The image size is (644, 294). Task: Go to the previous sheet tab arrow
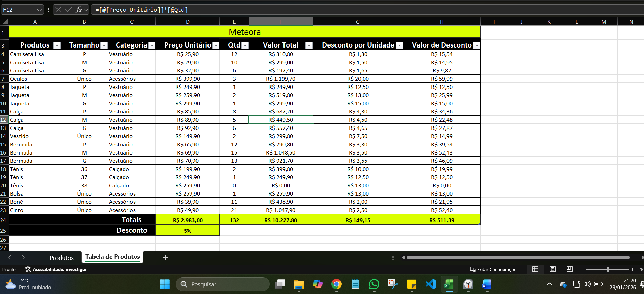(x=10, y=257)
